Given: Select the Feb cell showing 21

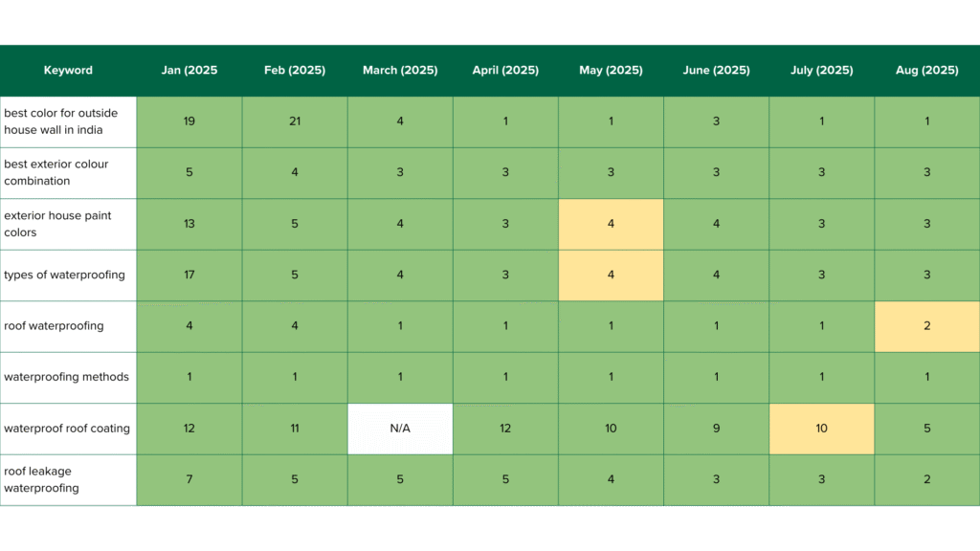Looking at the screenshot, I should [x=295, y=121].
